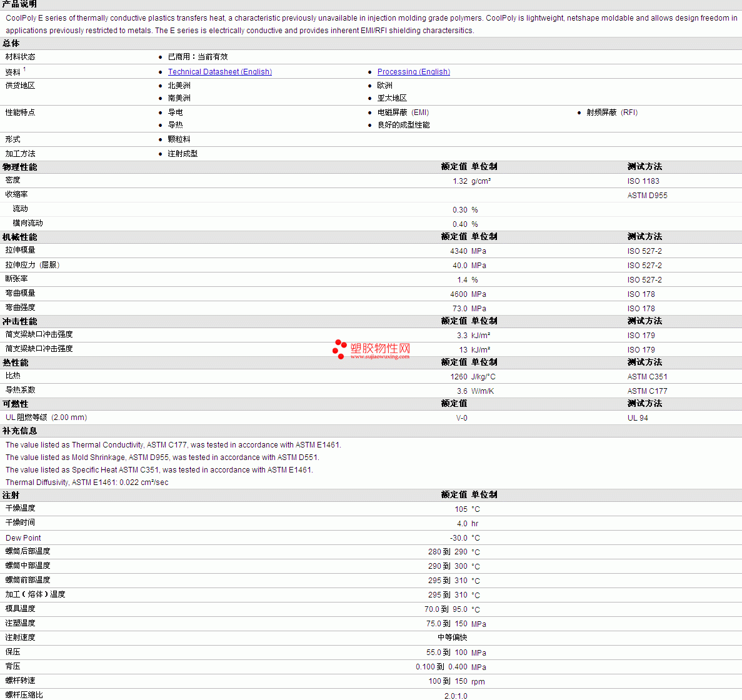Click the ASTM D955 test method

click(x=647, y=196)
